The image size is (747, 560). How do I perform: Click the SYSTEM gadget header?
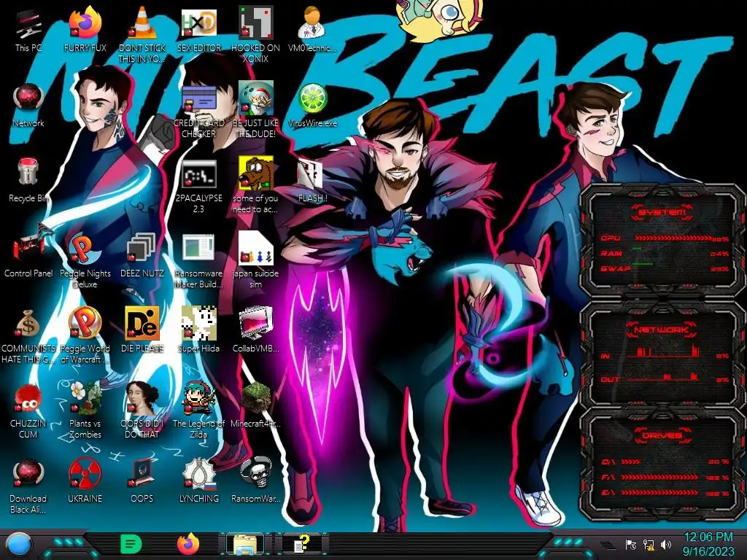pos(662,212)
